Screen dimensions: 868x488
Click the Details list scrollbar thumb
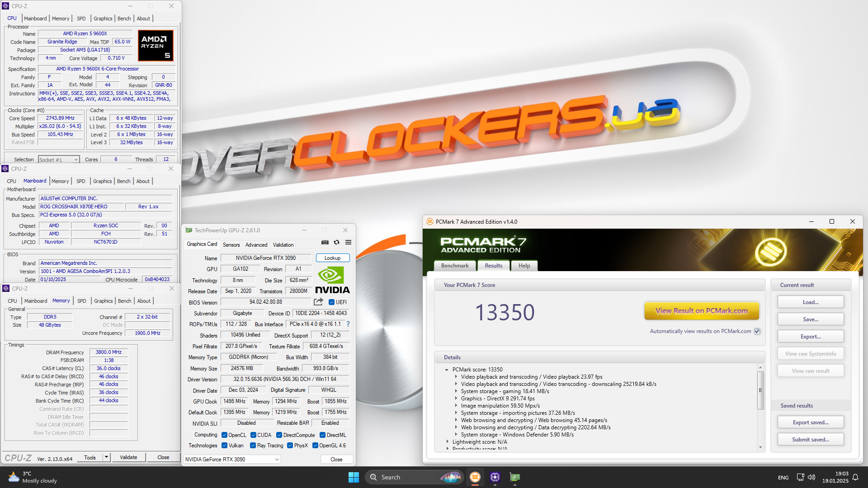coord(760,390)
